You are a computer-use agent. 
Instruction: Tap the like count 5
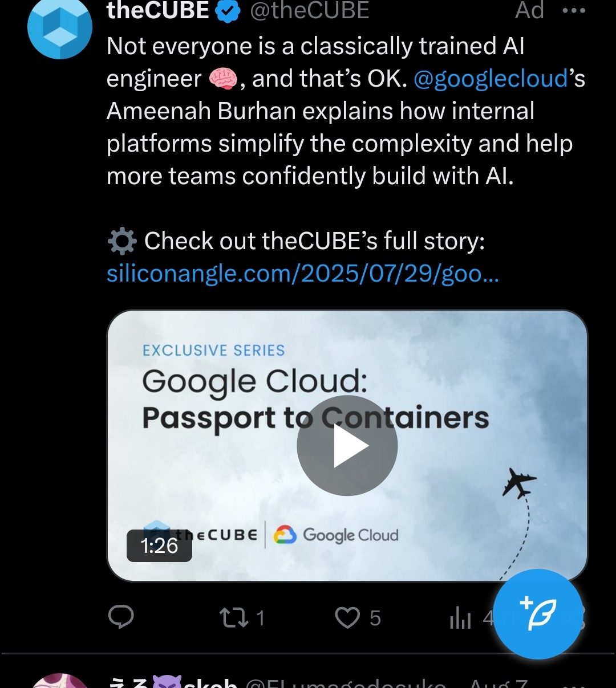click(x=375, y=618)
